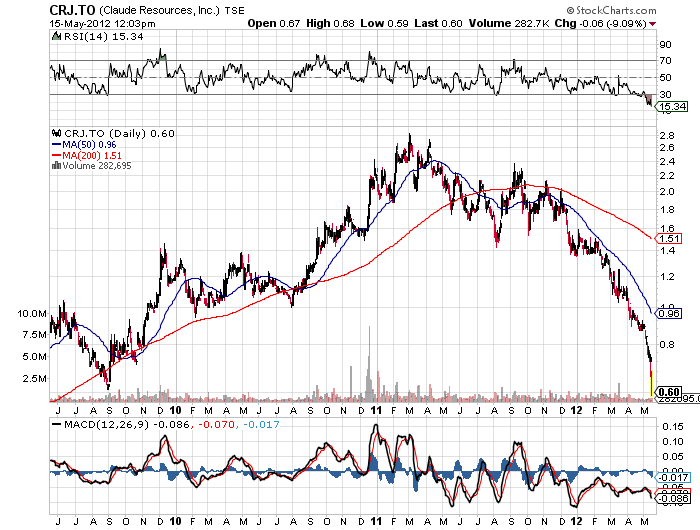Image resolution: width=700 pixels, height=530 pixels.
Task: Click the blue 0.96 moving-average price tag
Action: click(x=669, y=313)
